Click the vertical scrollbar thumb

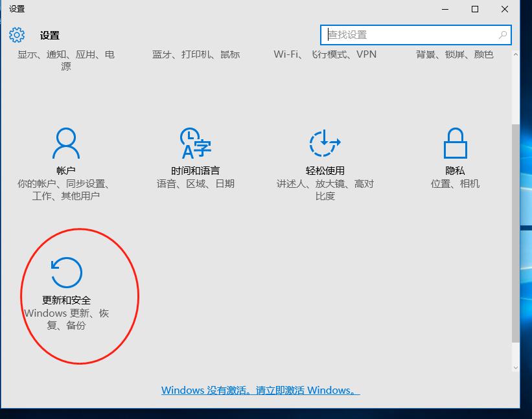[x=515, y=233]
